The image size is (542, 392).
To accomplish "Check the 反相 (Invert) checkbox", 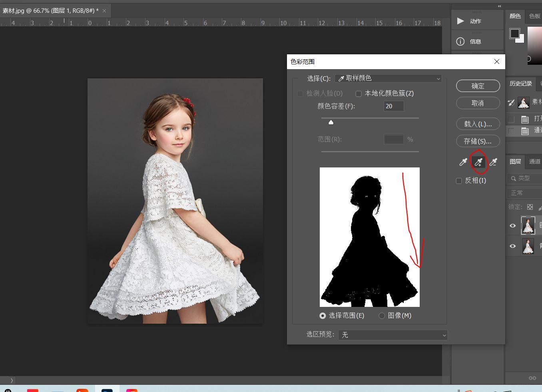I will pyautogui.click(x=459, y=181).
